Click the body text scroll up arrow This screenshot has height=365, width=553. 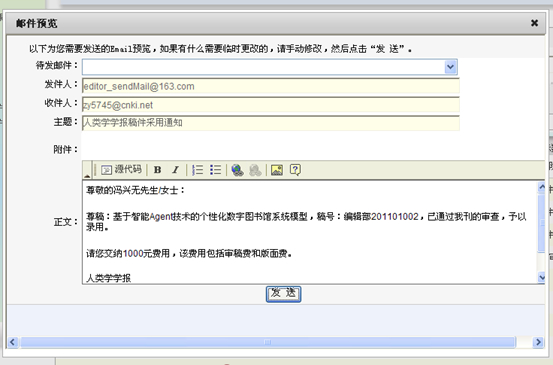(542, 187)
